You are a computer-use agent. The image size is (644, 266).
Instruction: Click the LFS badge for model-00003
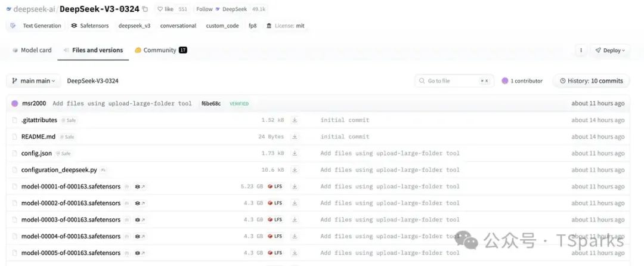pos(275,219)
